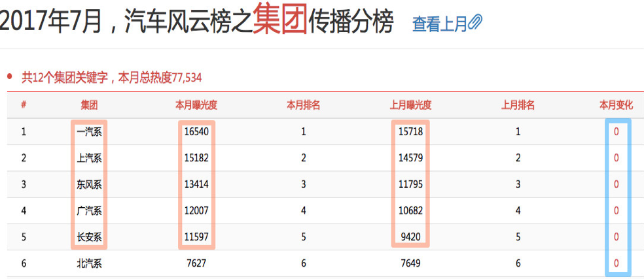
Task: Click the 上月曝光度 column header
Action: coord(410,105)
